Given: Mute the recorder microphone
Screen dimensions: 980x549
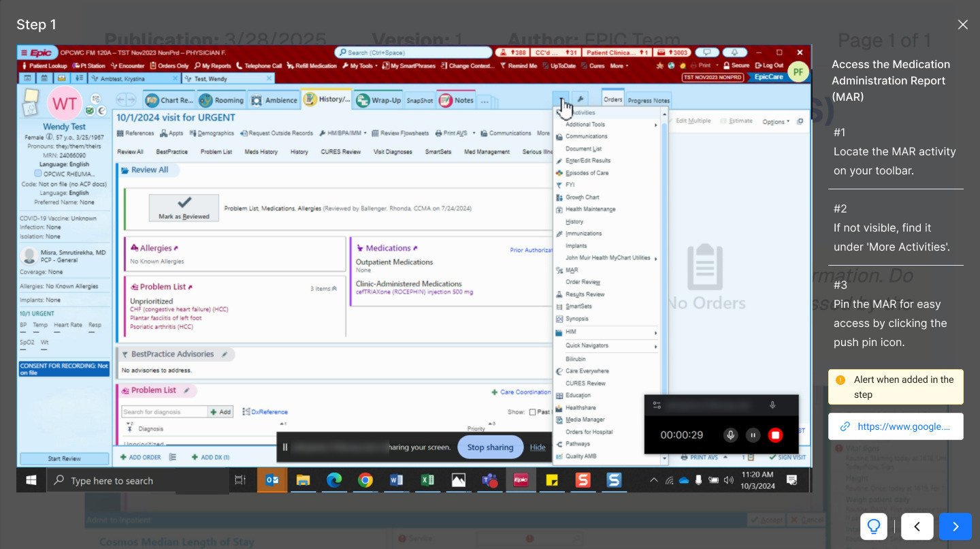Looking at the screenshot, I should (731, 435).
